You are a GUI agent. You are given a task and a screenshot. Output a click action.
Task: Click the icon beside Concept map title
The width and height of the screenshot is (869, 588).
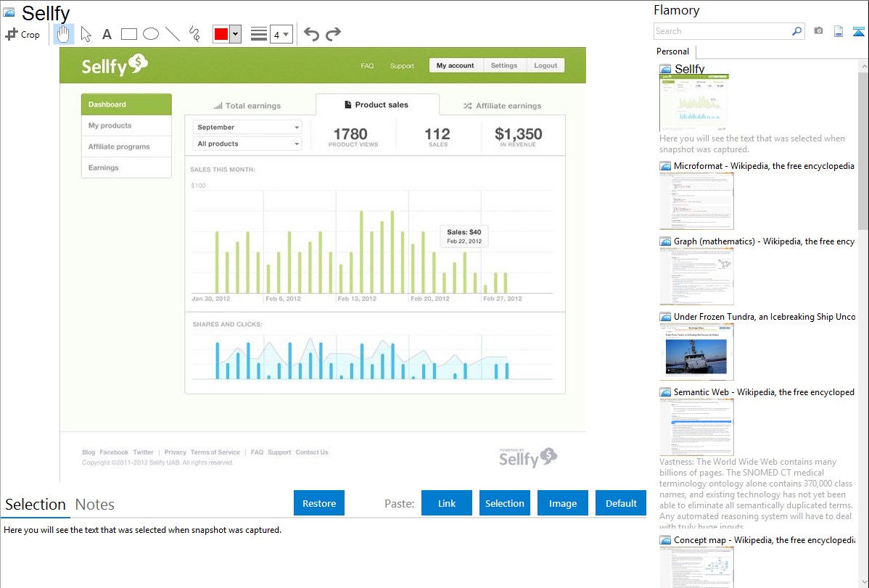(x=665, y=540)
